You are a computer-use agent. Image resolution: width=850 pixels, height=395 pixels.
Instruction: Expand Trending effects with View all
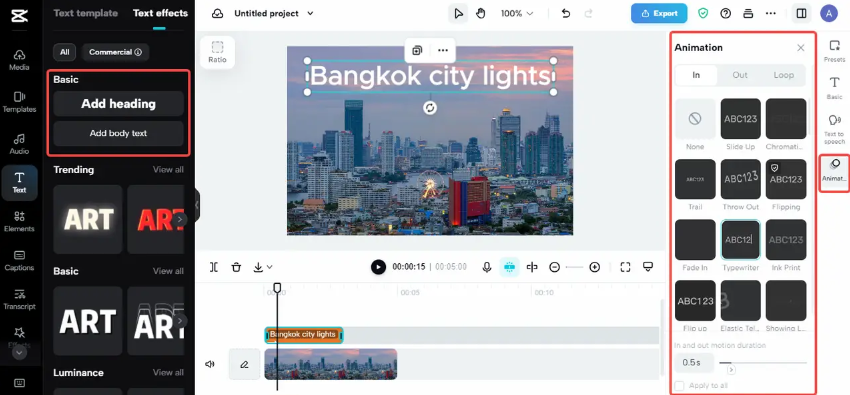tap(168, 170)
